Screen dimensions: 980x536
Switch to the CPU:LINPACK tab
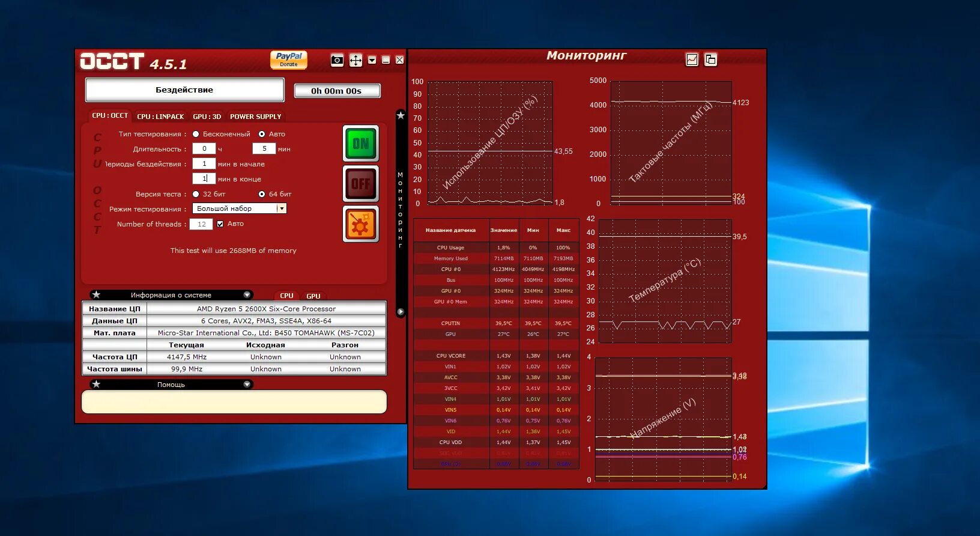click(x=160, y=117)
